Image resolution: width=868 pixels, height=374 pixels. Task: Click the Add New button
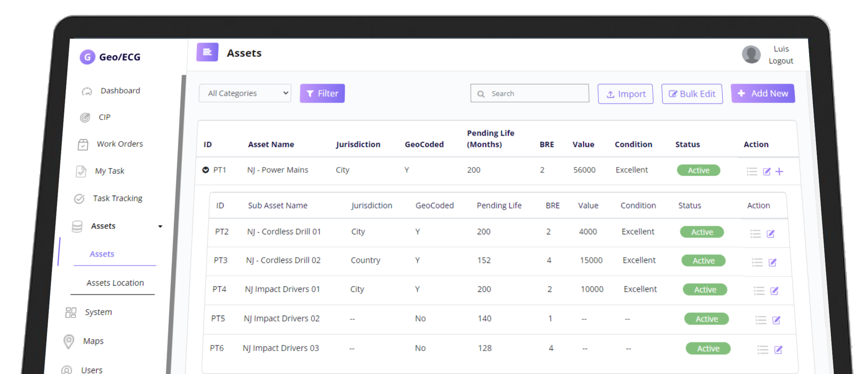point(763,94)
